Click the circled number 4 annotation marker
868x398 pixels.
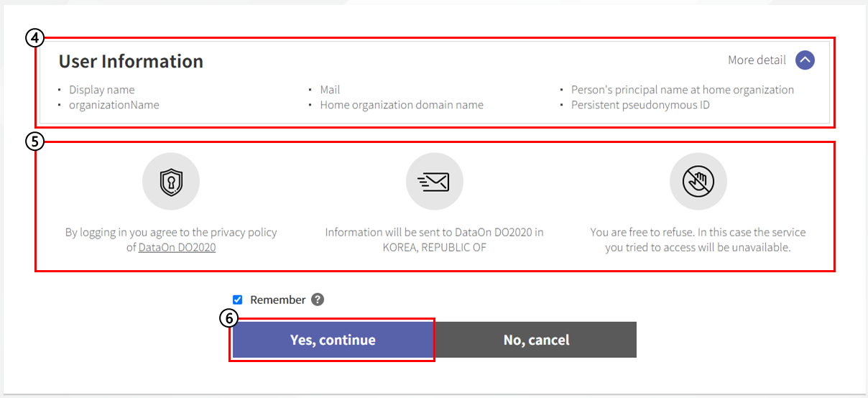click(x=34, y=38)
